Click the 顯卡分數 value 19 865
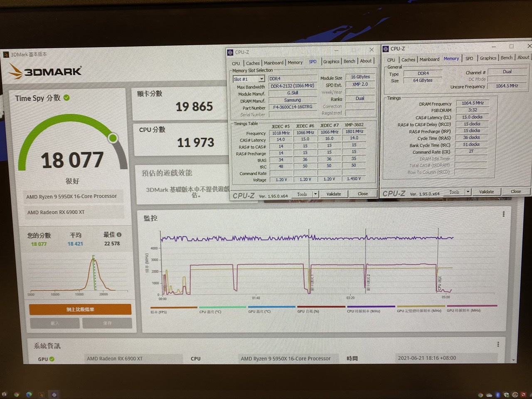Screen dimensions: 532x399 (x=194, y=107)
